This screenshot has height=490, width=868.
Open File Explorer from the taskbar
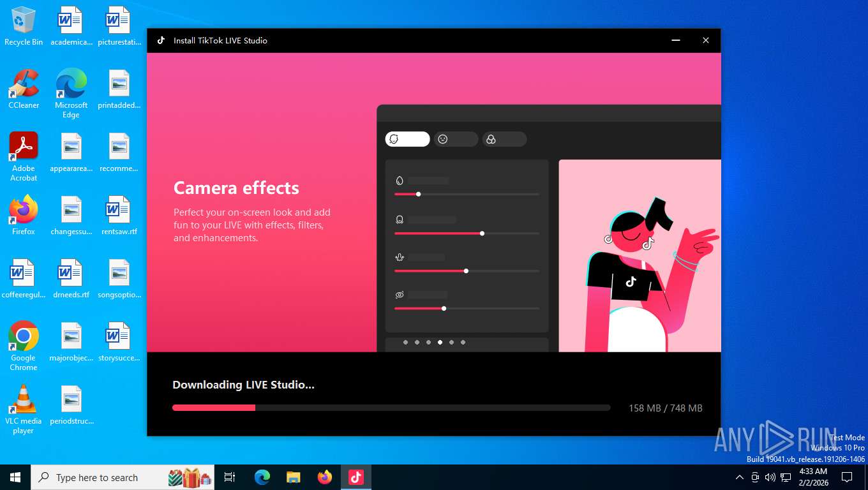point(294,477)
